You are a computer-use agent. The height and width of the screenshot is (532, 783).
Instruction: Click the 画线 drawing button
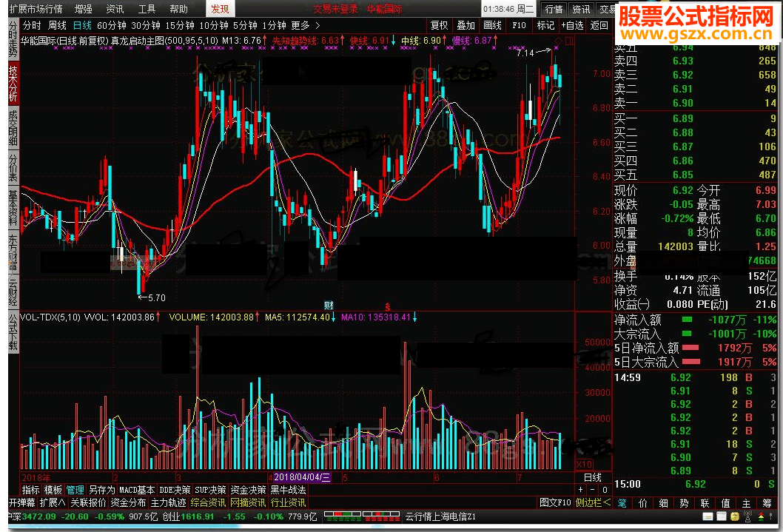click(492, 25)
